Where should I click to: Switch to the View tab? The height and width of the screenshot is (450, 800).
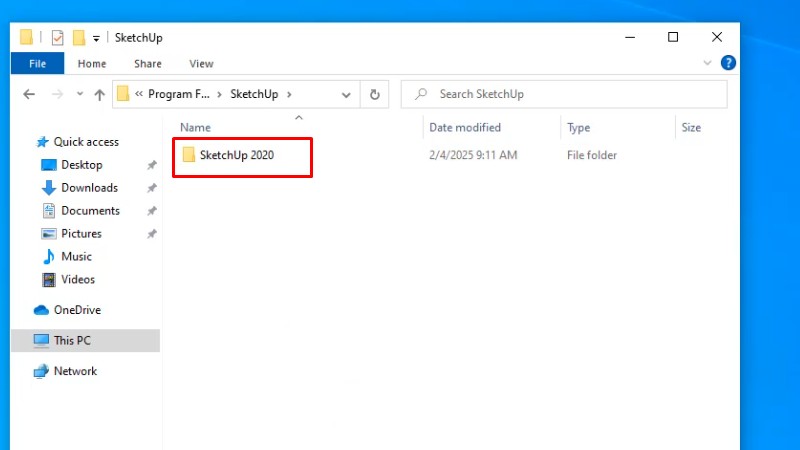coord(201,63)
